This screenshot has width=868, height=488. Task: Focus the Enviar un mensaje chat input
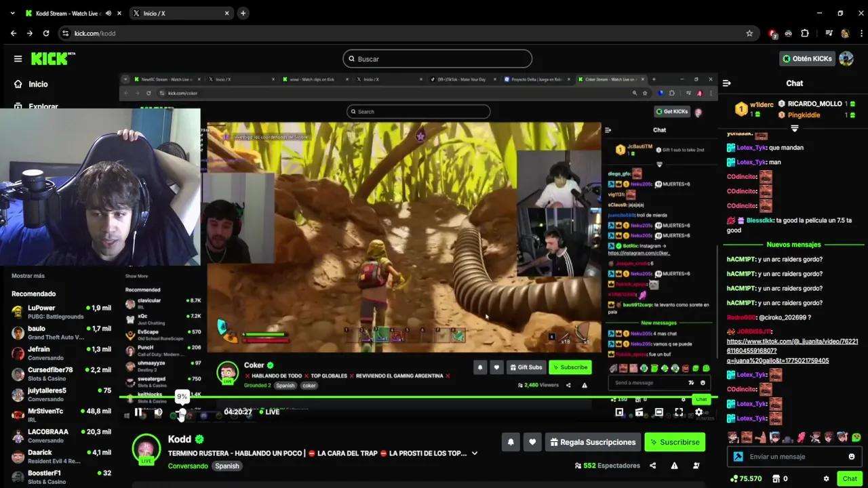pyautogui.click(x=794, y=457)
